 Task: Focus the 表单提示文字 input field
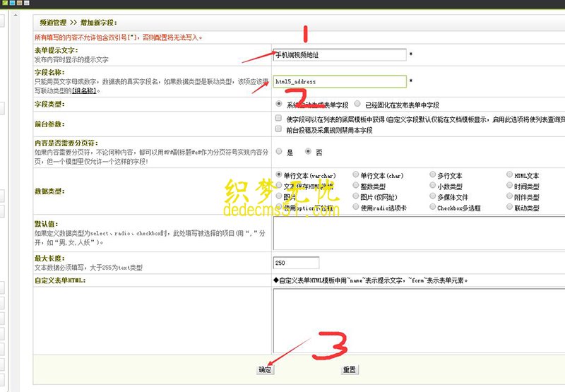click(340, 55)
